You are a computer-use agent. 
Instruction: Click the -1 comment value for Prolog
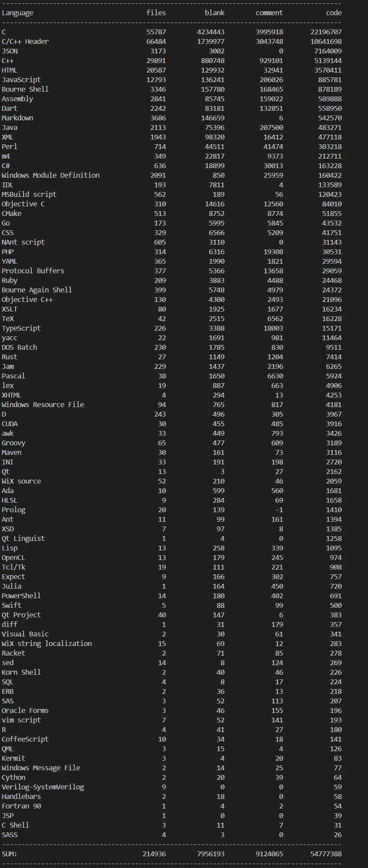tap(279, 510)
